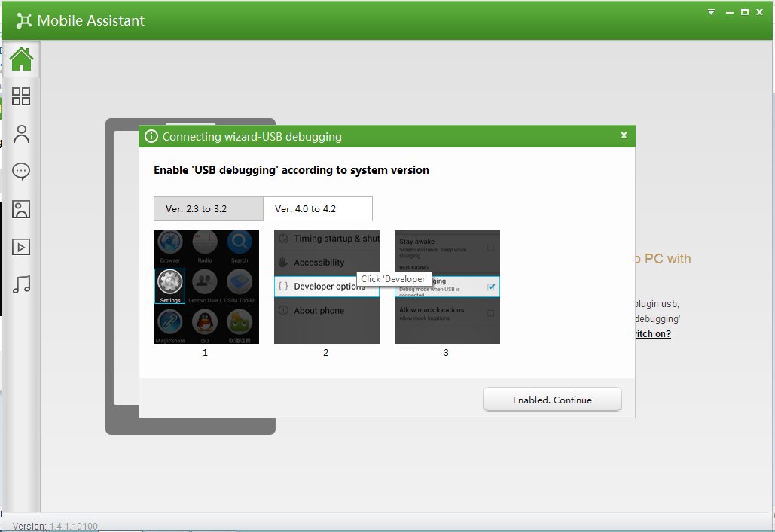Screen dimensions: 775x532
Task: Open the Messages section in the sidebar
Action: coord(21,172)
